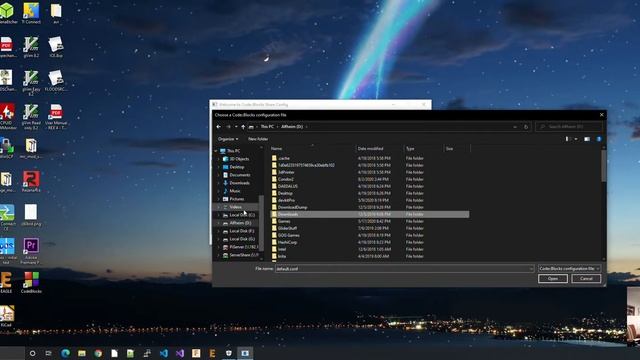
Task: Open the File name history dropdown
Action: tap(531, 269)
